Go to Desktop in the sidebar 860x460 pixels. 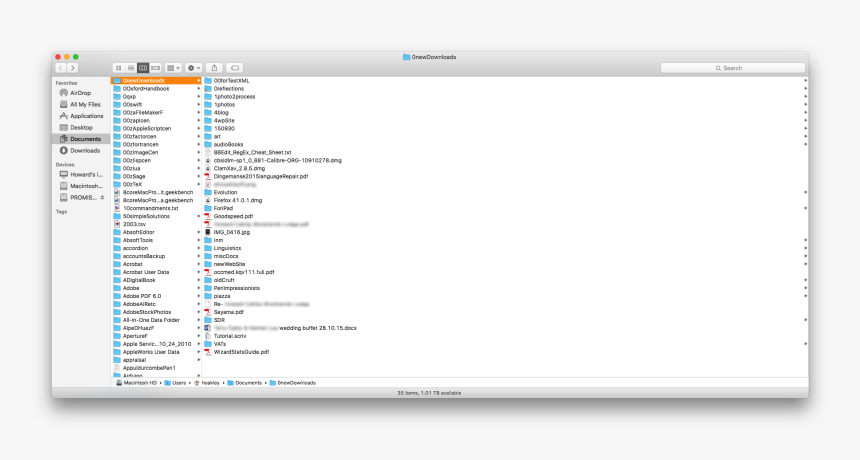[81, 128]
